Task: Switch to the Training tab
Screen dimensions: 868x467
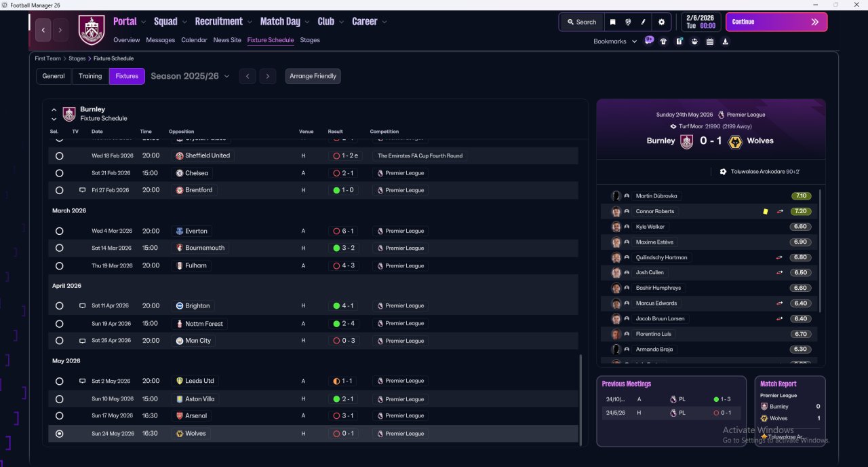Action: (x=90, y=76)
